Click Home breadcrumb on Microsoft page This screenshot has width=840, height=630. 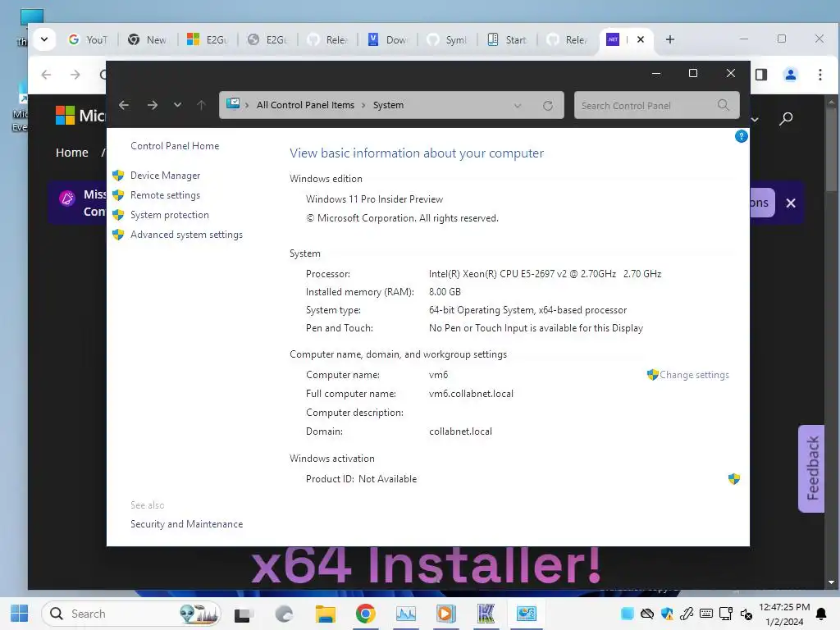(72, 153)
